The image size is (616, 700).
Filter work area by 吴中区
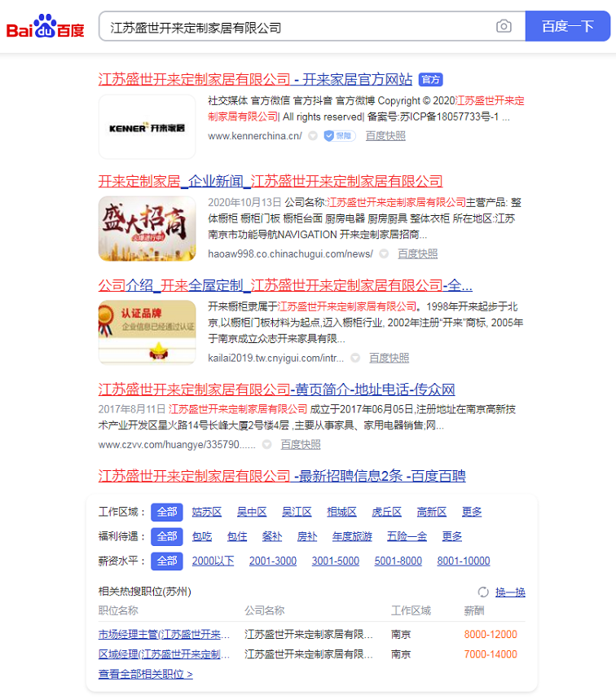[x=252, y=512]
